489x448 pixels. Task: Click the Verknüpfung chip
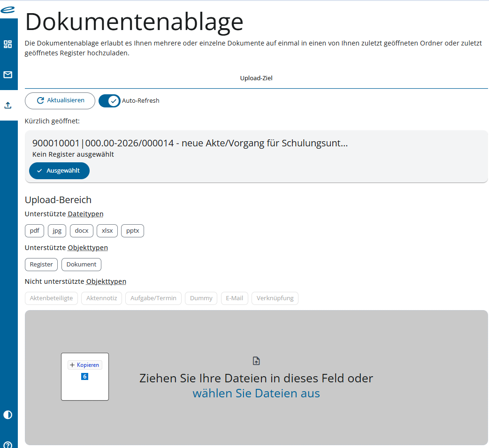(x=275, y=298)
